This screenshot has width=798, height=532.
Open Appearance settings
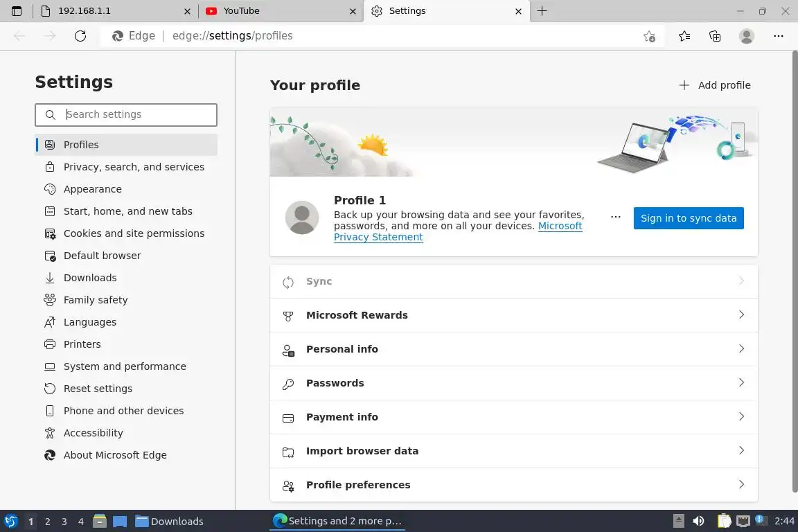(x=125, y=189)
